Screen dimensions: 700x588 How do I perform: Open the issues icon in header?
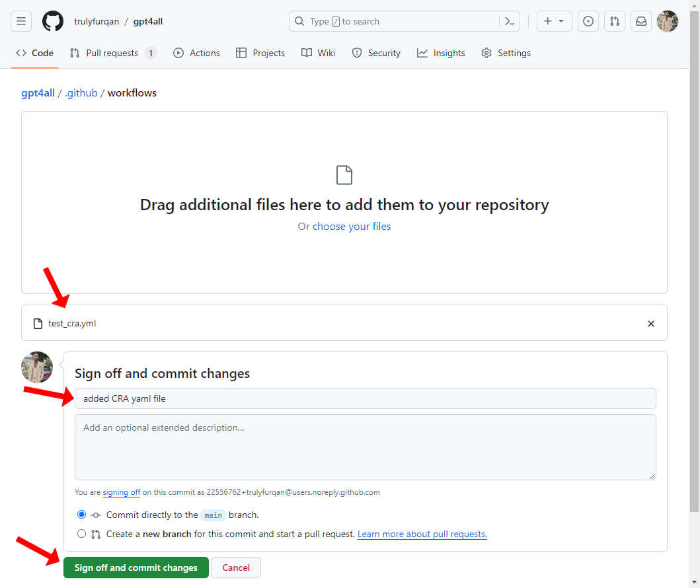588,21
